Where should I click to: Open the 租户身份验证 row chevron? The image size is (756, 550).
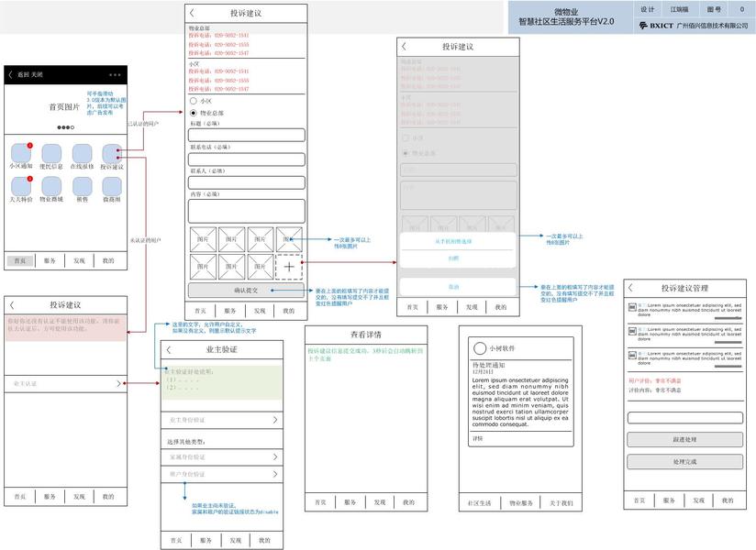pos(275,474)
